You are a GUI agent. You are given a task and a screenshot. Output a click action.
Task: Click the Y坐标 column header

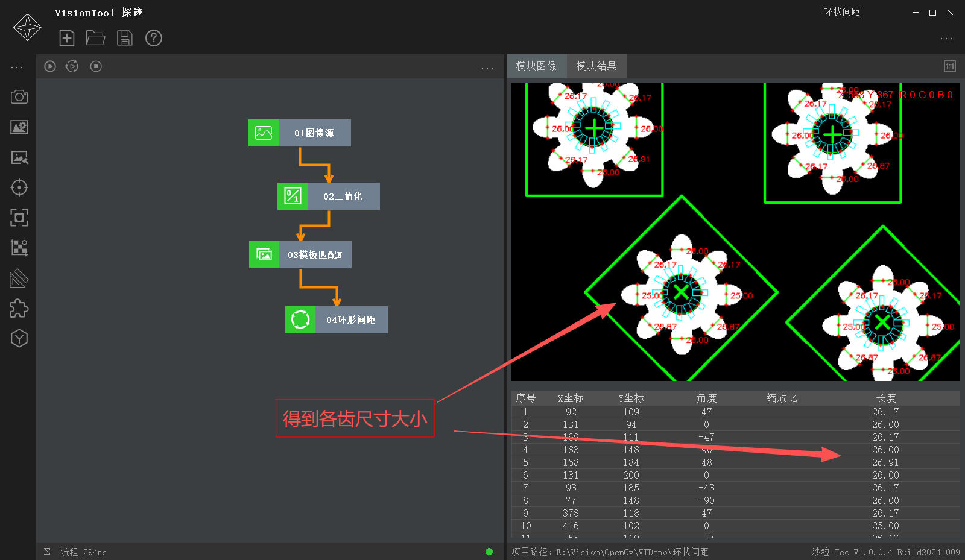tap(631, 398)
